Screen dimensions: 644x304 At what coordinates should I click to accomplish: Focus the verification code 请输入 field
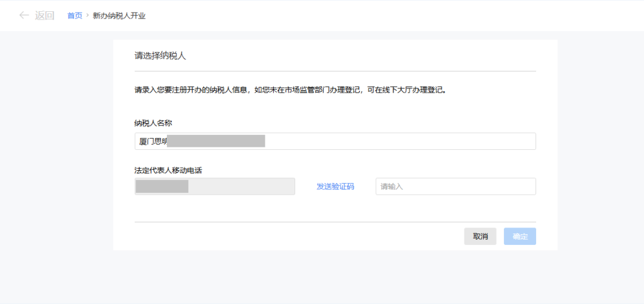pyautogui.click(x=456, y=186)
